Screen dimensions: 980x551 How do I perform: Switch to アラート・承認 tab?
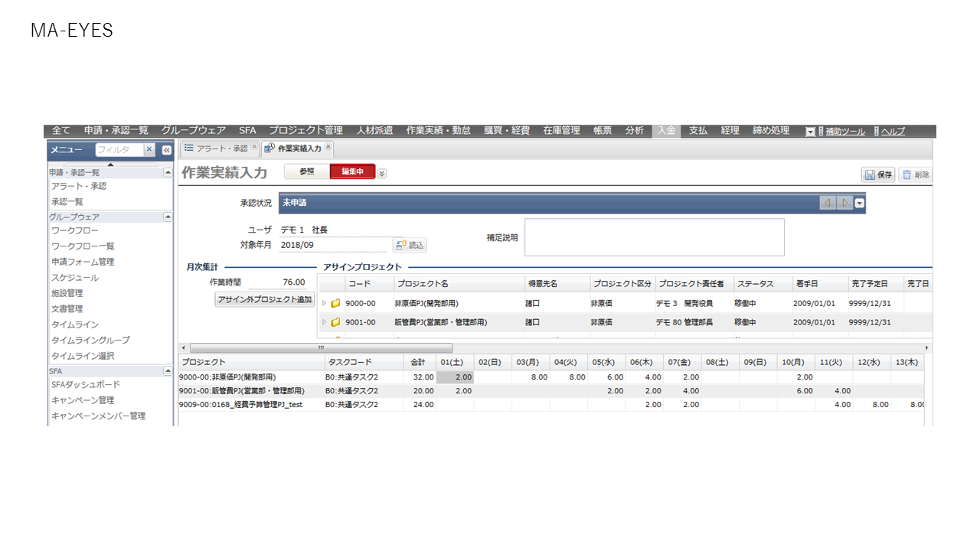click(220, 148)
